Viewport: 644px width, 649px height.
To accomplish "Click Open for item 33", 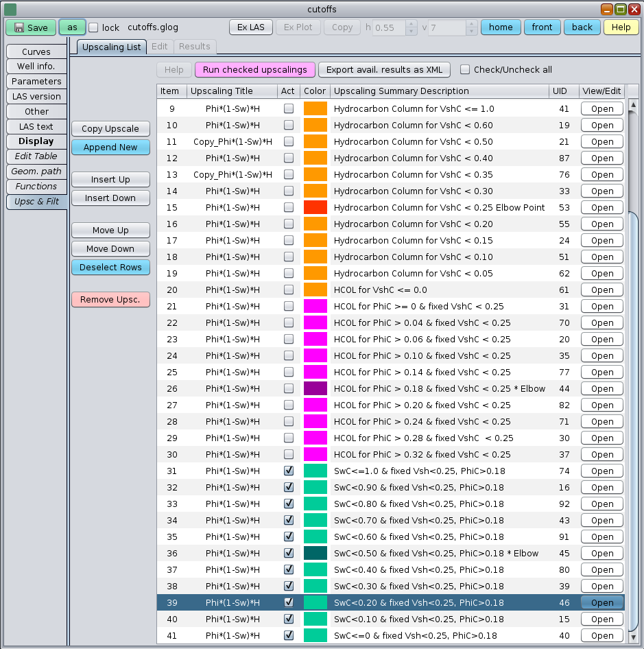I will pos(602,504).
